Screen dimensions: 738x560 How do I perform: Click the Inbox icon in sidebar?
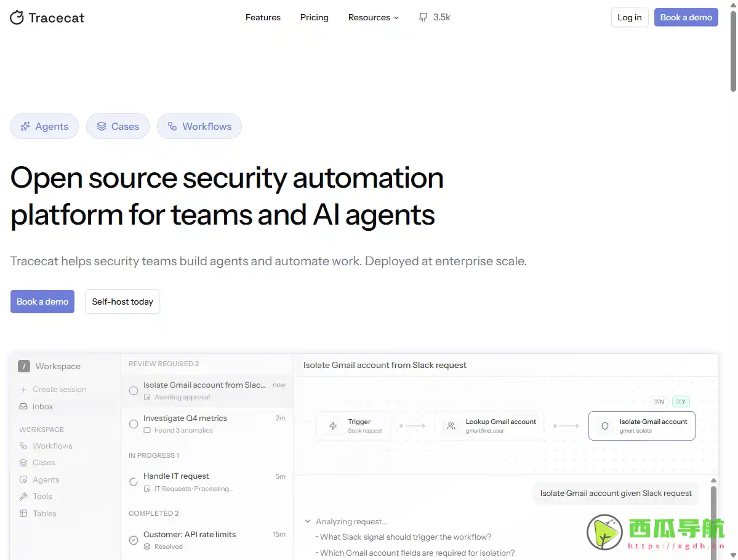coord(23,407)
